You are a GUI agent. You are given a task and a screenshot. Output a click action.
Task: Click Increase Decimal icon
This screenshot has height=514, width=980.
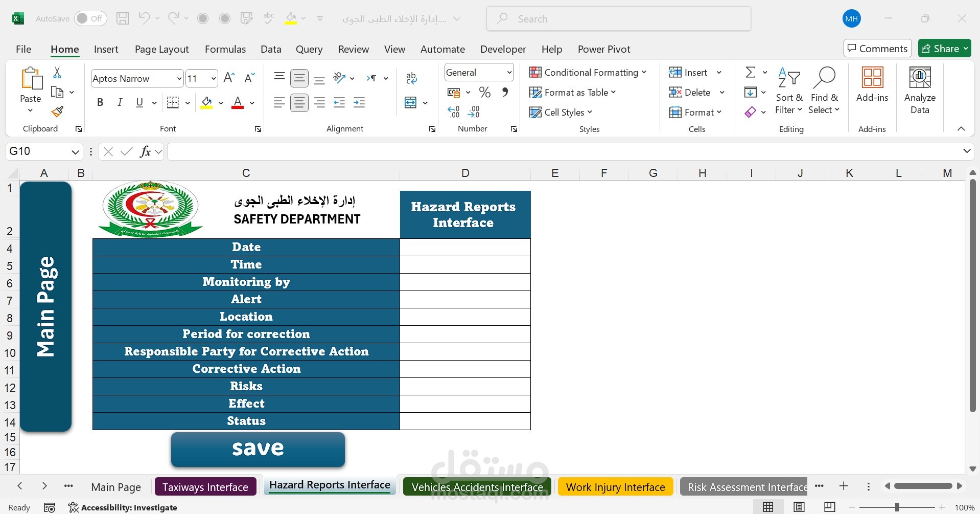(x=454, y=111)
